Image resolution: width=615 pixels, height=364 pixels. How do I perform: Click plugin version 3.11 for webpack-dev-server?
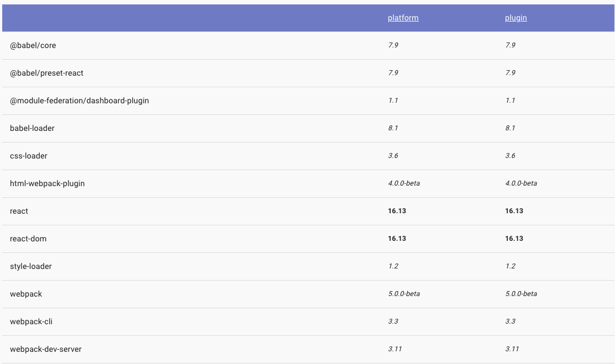[512, 349]
